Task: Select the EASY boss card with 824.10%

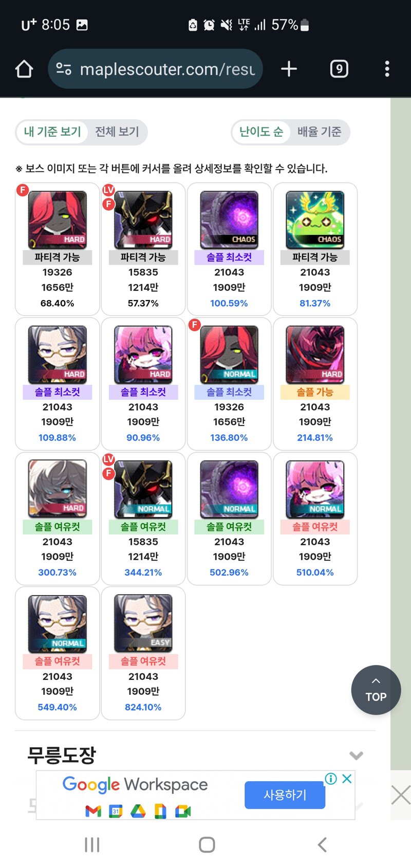Action: pyautogui.click(x=143, y=653)
